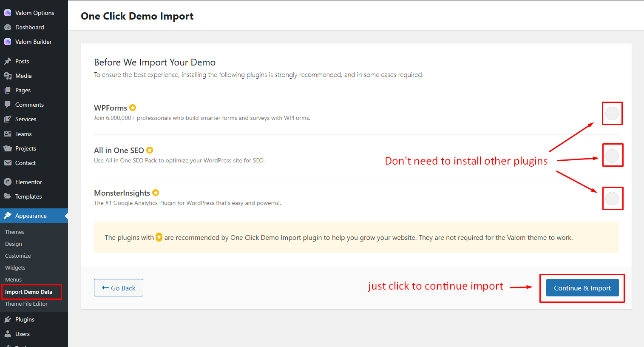Click the Valom Options sidebar icon

(x=8, y=13)
